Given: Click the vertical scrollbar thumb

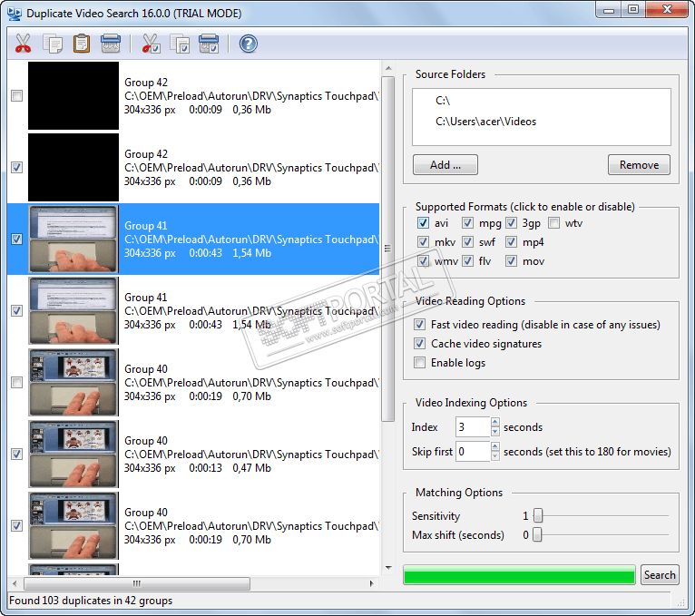Looking at the screenshot, I should pyautogui.click(x=387, y=249).
